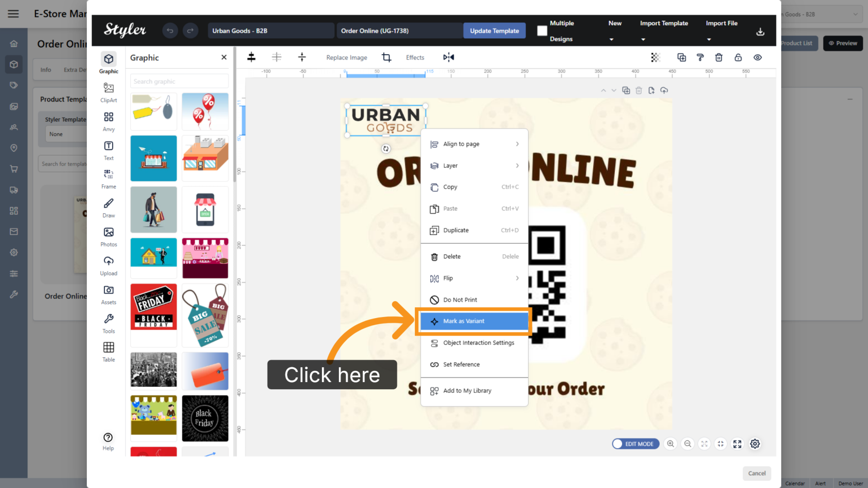Click the rotate handle below the Urban Goods logo
The height and width of the screenshot is (488, 868).
click(x=386, y=149)
